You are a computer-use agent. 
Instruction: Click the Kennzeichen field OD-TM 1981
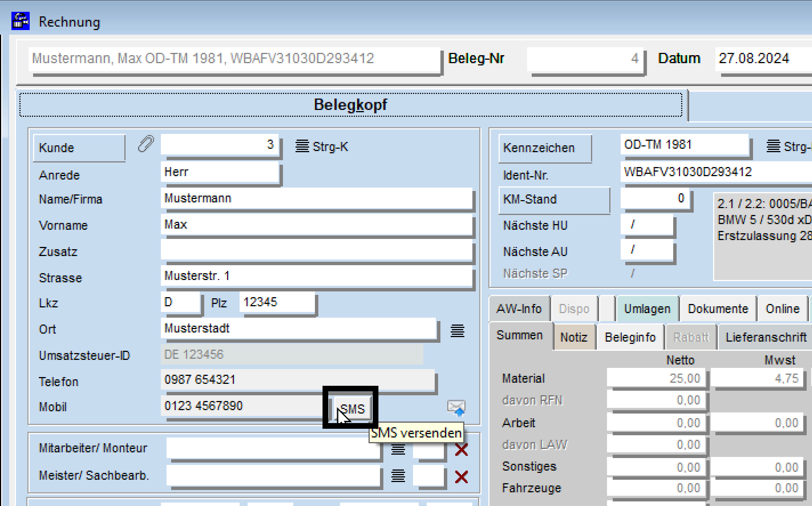[685, 145]
